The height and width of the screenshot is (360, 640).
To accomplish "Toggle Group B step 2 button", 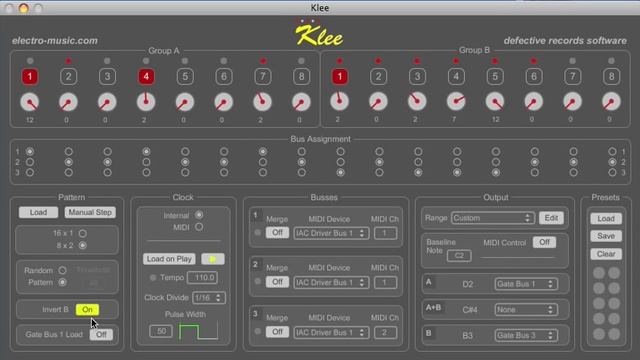I will pos(378,76).
